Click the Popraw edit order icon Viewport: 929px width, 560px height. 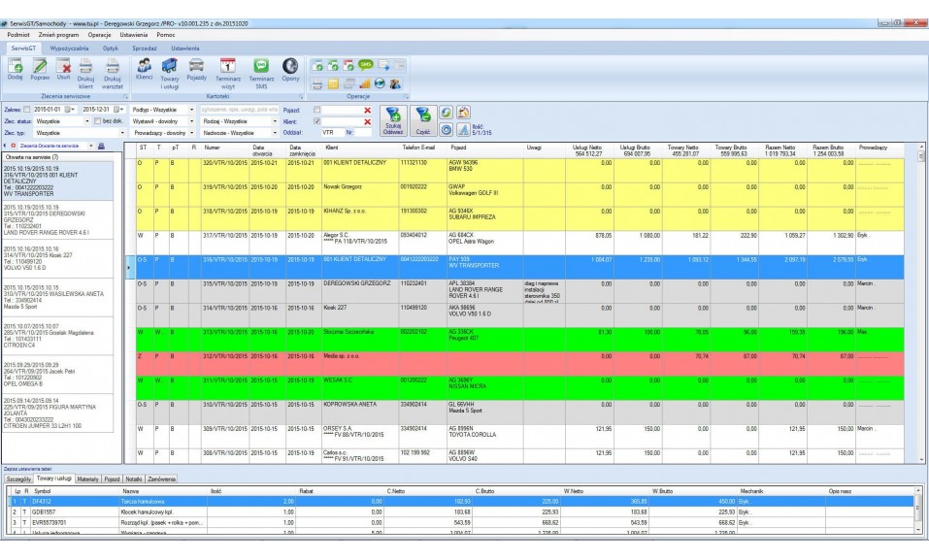(39, 69)
